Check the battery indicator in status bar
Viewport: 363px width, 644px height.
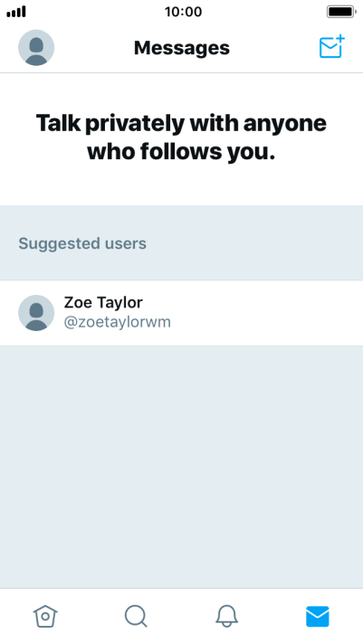click(341, 12)
